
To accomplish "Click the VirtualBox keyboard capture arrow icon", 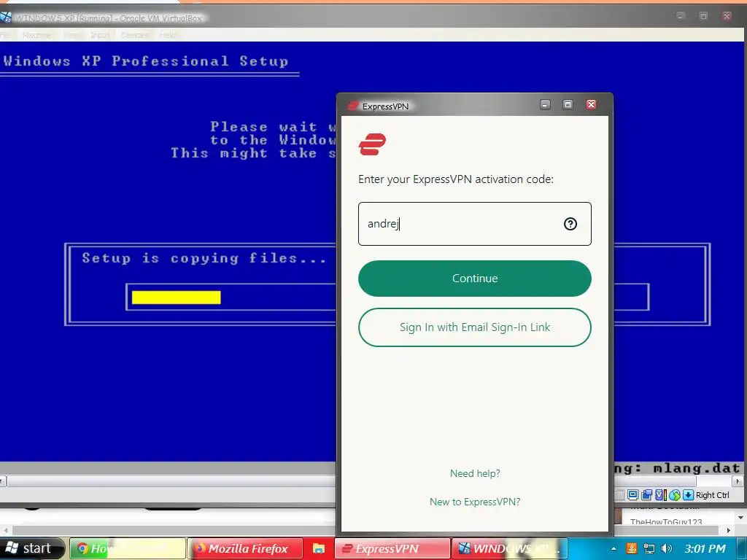I will (x=688, y=495).
